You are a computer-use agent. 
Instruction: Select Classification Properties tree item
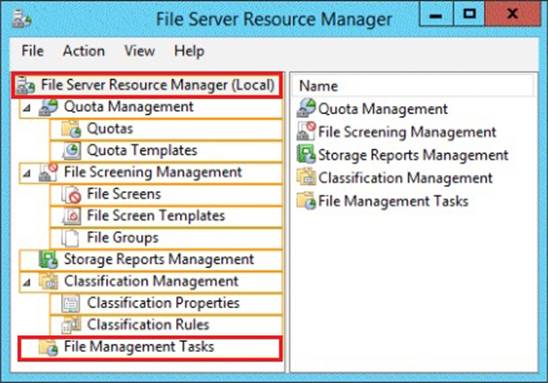coord(163,303)
